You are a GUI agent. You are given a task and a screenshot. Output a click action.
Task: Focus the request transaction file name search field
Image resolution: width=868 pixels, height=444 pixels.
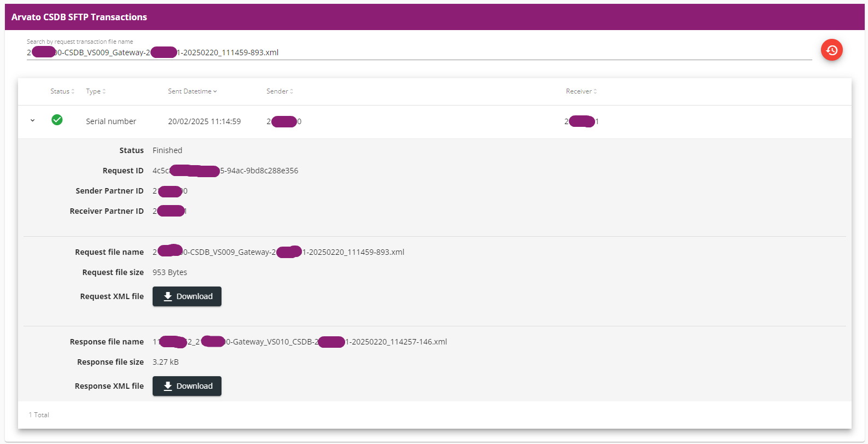(419, 52)
